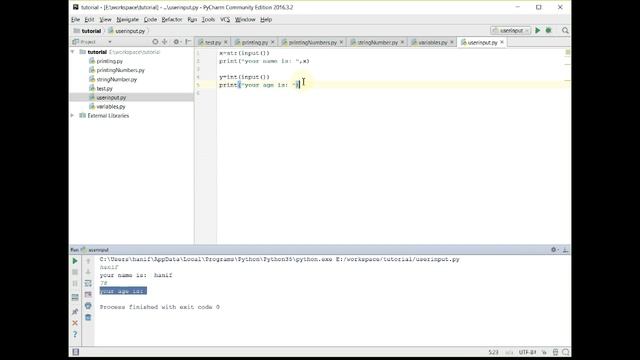Screen dimensions: 640x360
Task: Open the Project panel gear settings
Action: point(176,42)
